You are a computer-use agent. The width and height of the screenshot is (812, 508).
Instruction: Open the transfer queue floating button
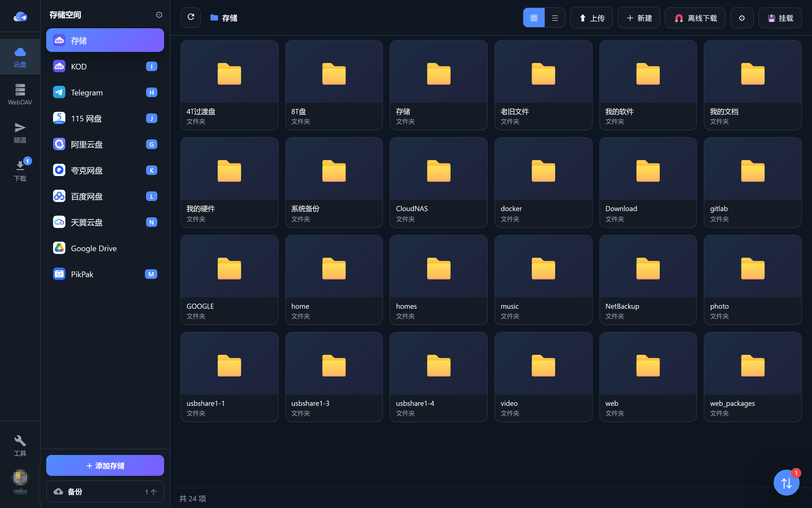point(787,483)
